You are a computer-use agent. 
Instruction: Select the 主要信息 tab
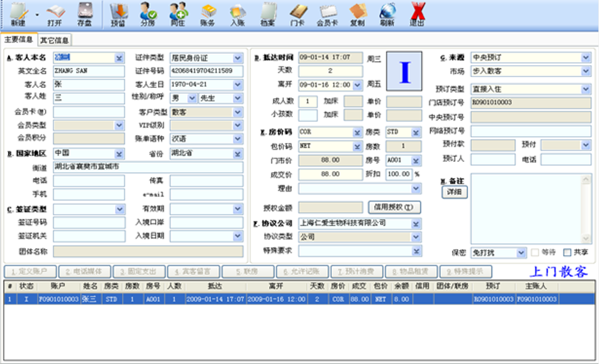19,39
